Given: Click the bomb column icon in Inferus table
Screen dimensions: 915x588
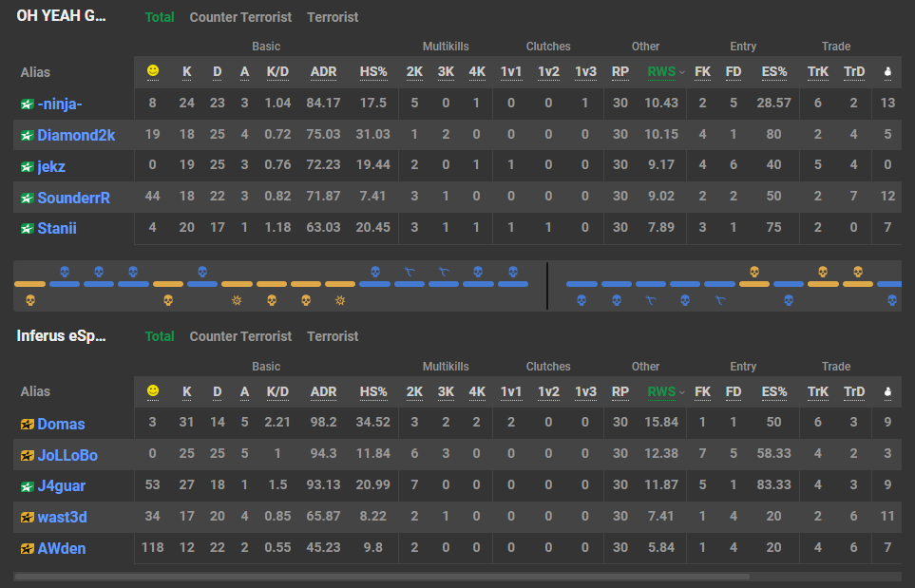Looking at the screenshot, I should [887, 392].
